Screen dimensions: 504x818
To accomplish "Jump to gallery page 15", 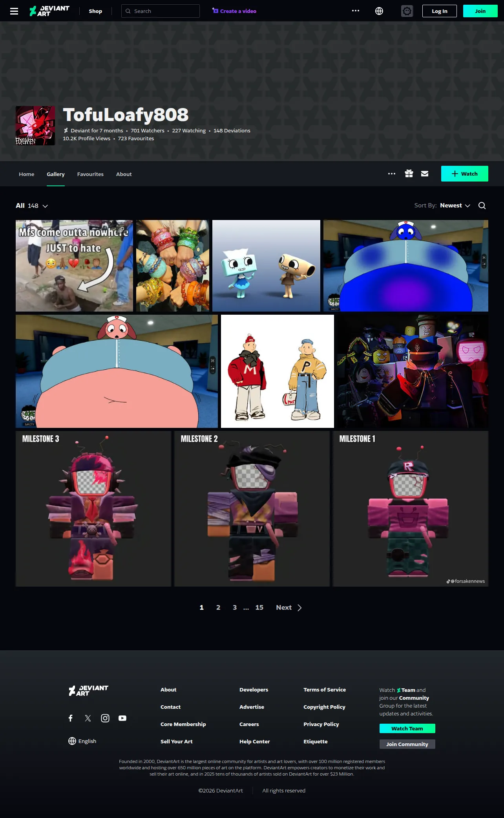I will (x=259, y=607).
